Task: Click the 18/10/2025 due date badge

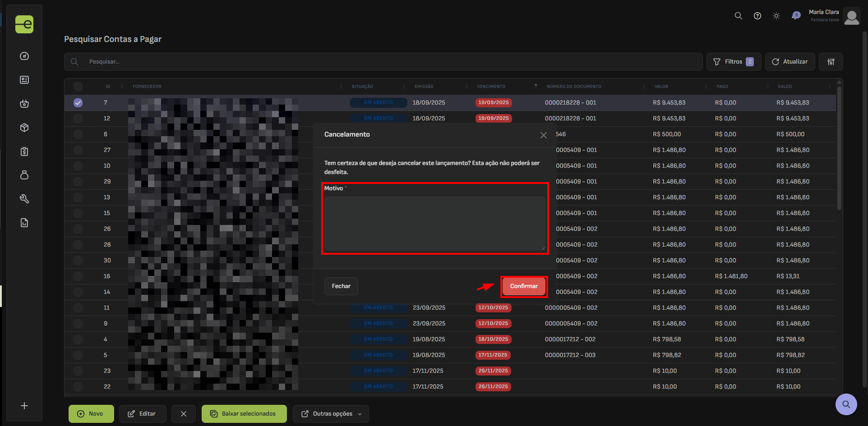Action: point(493,339)
